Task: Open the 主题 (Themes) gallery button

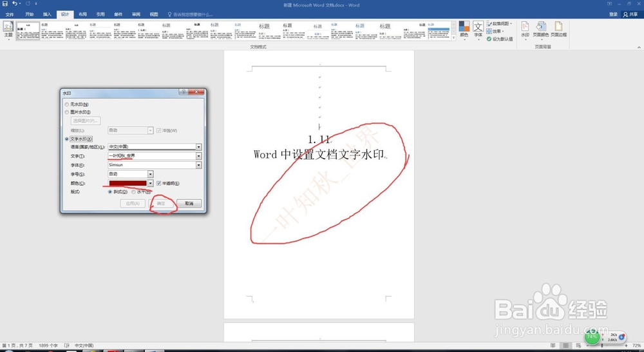Action: pos(8,30)
